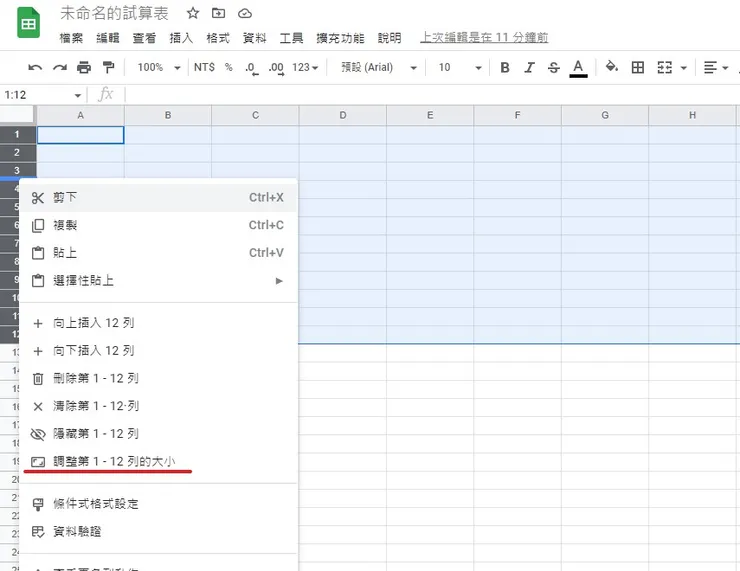Viewport: 740px width, 571px height.
Task: Open the 檔案 menu
Action: 71,38
